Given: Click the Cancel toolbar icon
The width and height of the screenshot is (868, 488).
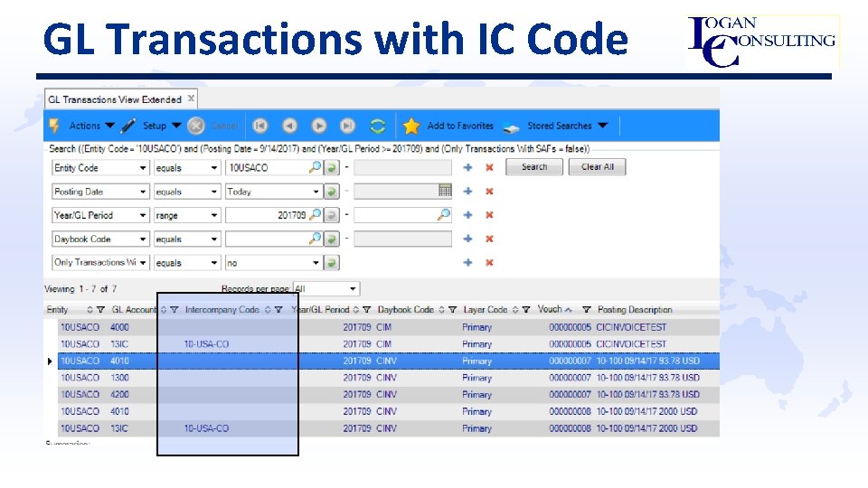Looking at the screenshot, I should 196,127.
